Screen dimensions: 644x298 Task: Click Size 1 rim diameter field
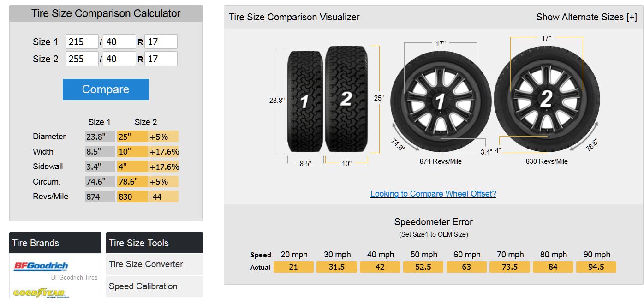(x=161, y=42)
